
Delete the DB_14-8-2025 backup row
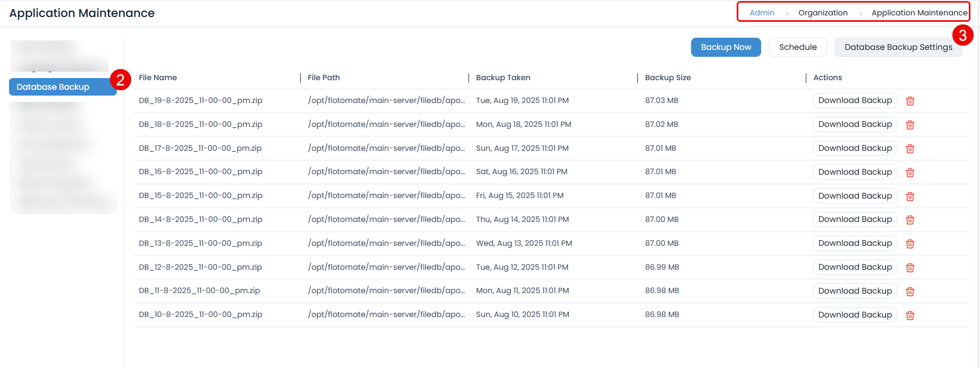910,220
